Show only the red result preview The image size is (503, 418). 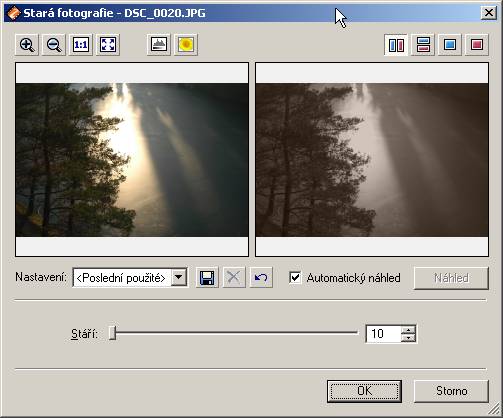477,45
